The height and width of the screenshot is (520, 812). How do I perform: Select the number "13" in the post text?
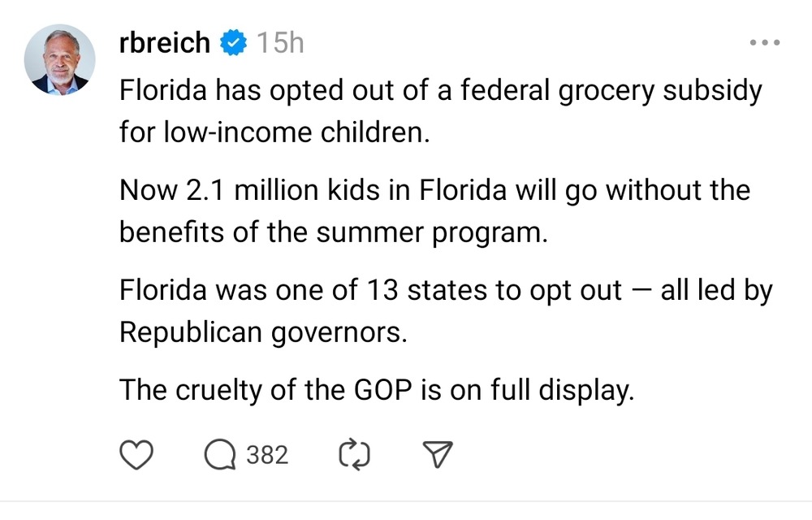click(x=382, y=290)
